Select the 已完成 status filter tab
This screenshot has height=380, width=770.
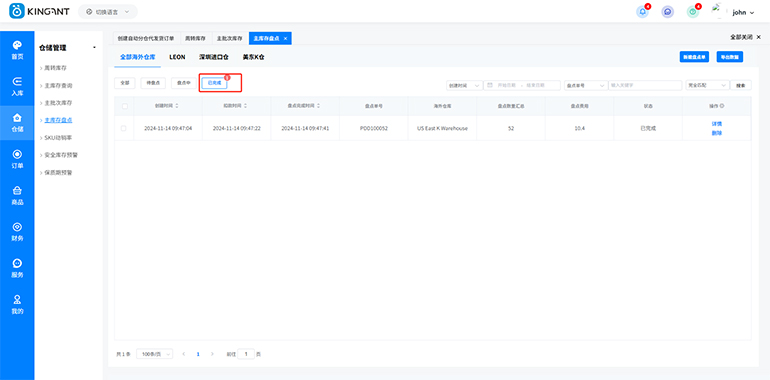(x=215, y=83)
